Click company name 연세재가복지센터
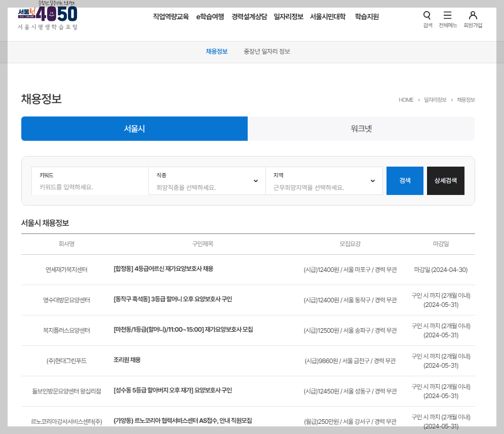 coord(66,270)
